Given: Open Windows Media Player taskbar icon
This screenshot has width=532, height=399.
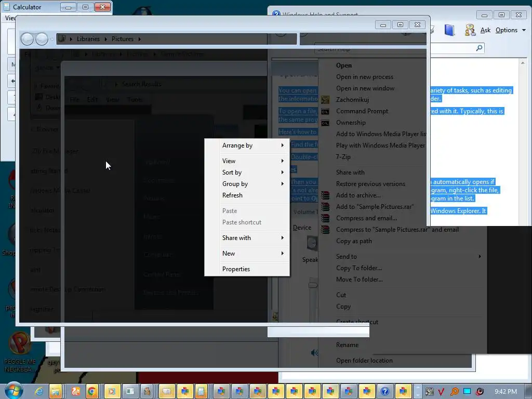Looking at the screenshot, I should pyautogui.click(x=112, y=391).
